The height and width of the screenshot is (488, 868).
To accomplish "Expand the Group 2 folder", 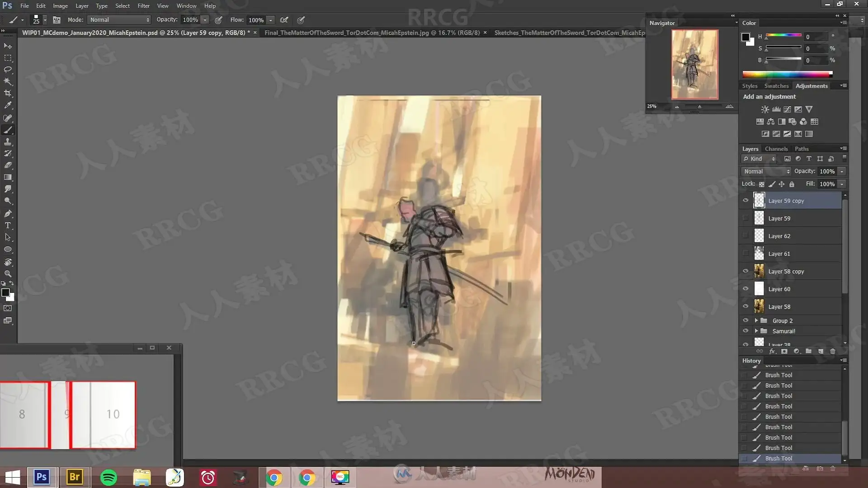I will 756,320.
